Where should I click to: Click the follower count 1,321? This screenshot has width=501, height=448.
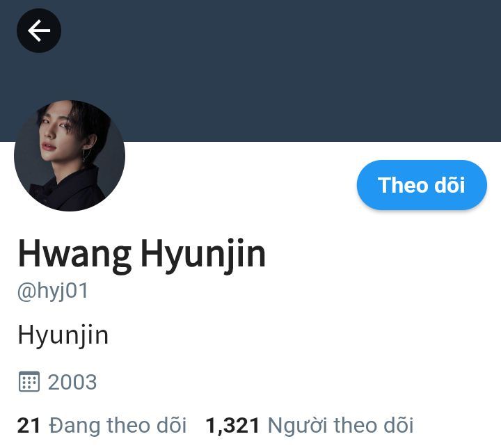[x=232, y=426]
